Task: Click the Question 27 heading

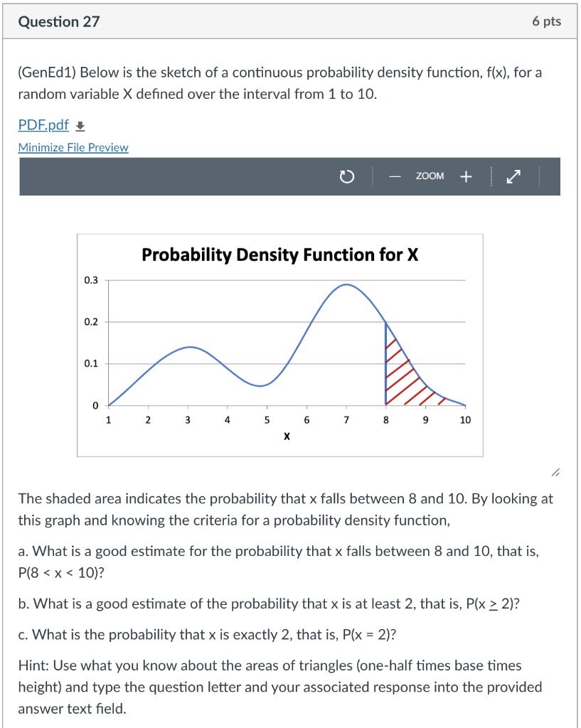Action: coord(59,21)
